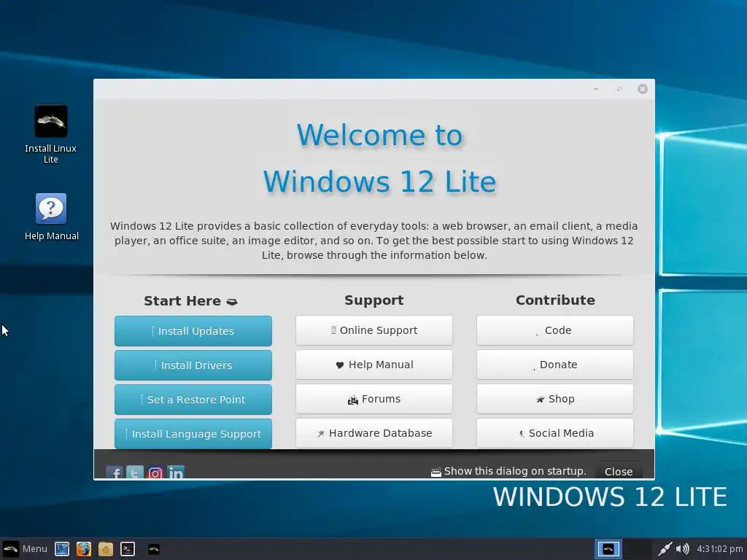Click the Facebook icon in the dialog footer
Image resolution: width=747 pixels, height=560 pixels.
tap(115, 472)
